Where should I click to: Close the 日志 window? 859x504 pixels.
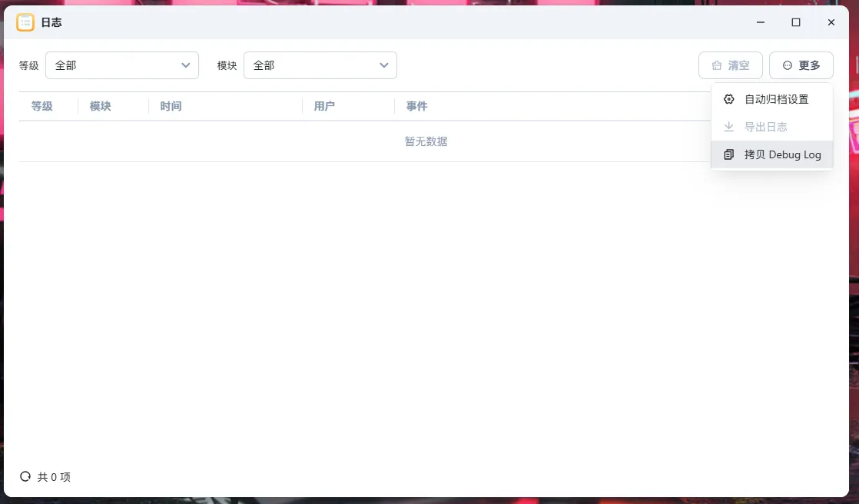tap(831, 22)
